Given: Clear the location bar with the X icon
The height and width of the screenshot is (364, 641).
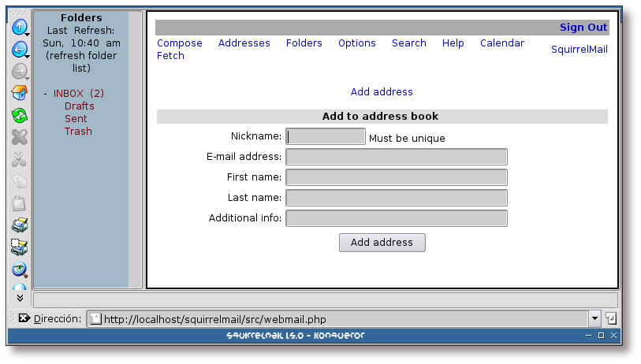Looking at the screenshot, I should click(x=24, y=318).
